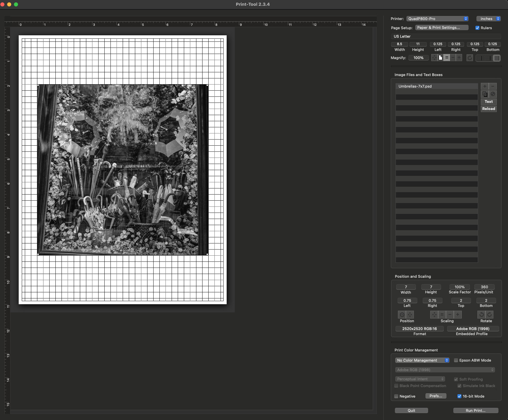Rotate image clockwise
This screenshot has width=508, height=420.
click(x=490, y=314)
